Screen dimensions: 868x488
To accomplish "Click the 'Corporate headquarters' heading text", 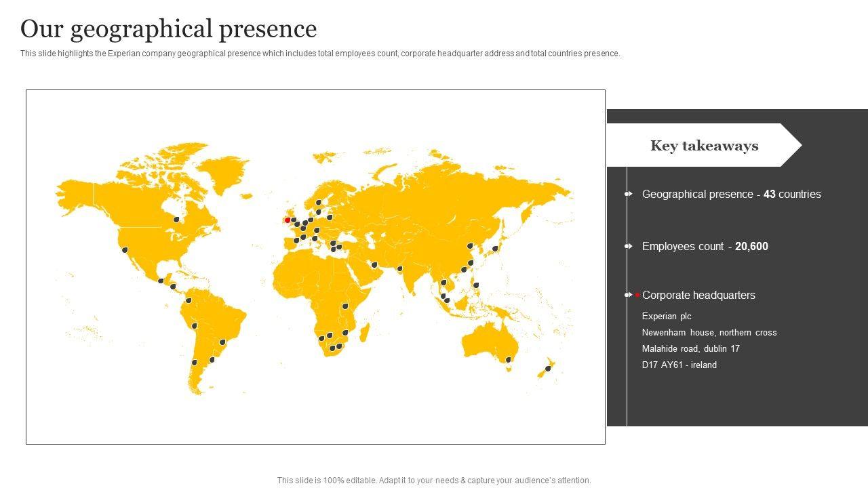I will pyautogui.click(x=698, y=296).
